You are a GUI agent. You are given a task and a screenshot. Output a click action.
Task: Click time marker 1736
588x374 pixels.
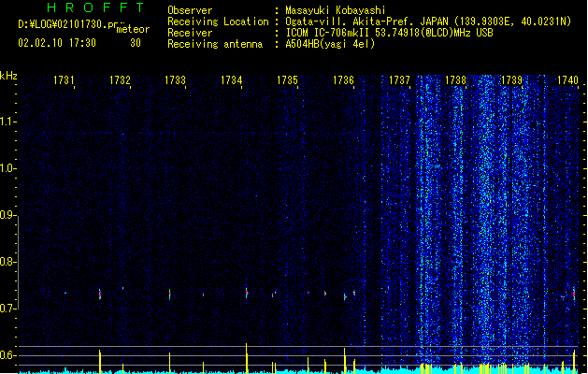(x=343, y=80)
